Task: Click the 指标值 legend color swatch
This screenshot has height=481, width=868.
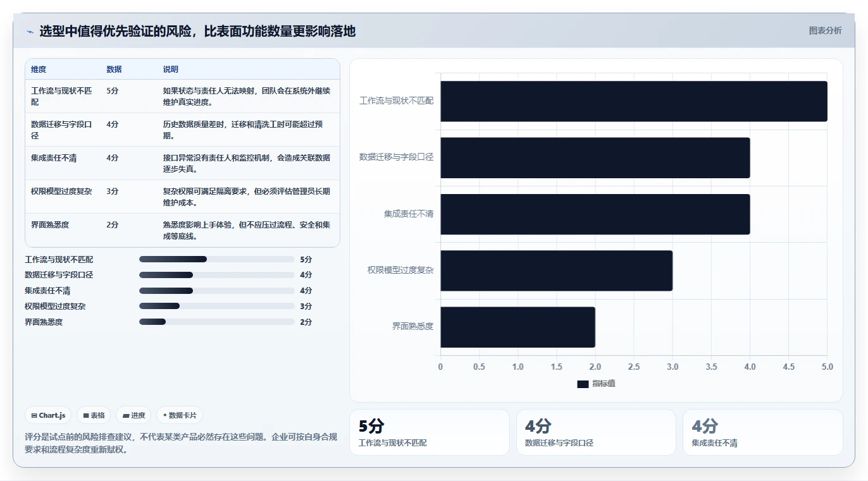Action: point(583,384)
